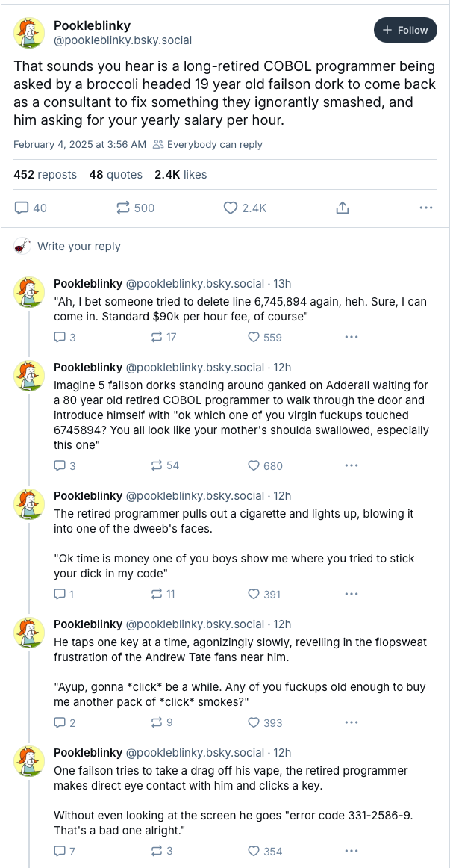Click the reply icon on the main post
453x868 pixels.
[x=22, y=208]
